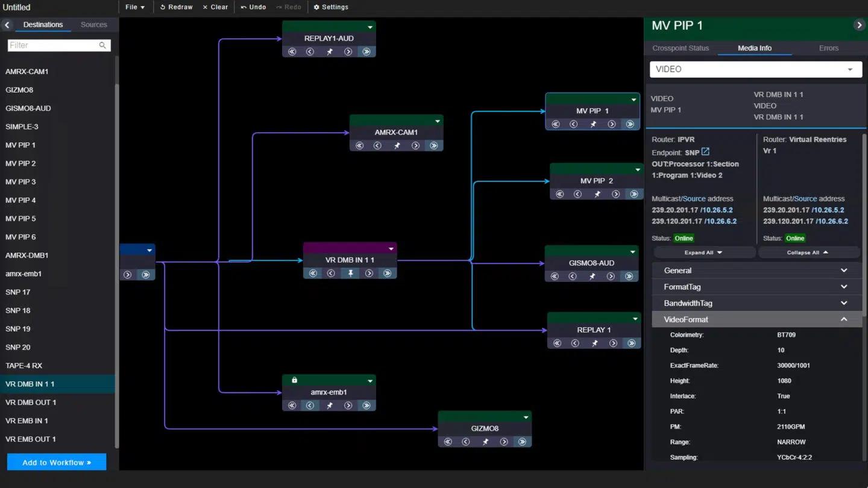This screenshot has height=488, width=868.
Task: Select MV PIP 3 in destinations list
Action: 57,182
